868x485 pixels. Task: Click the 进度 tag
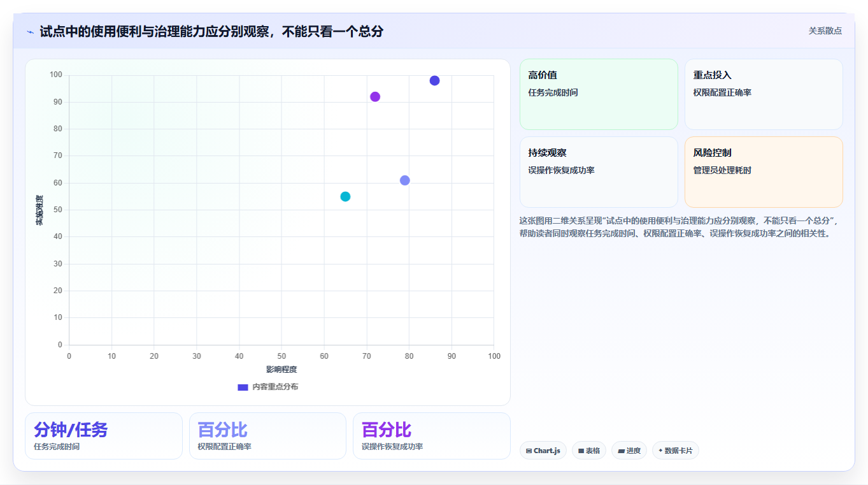(x=629, y=451)
